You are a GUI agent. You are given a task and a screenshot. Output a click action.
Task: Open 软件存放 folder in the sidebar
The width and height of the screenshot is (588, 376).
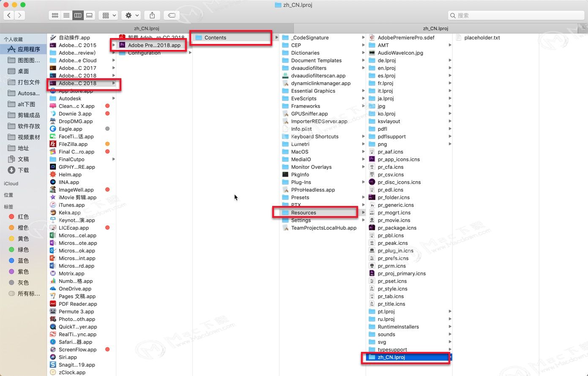pos(23,126)
